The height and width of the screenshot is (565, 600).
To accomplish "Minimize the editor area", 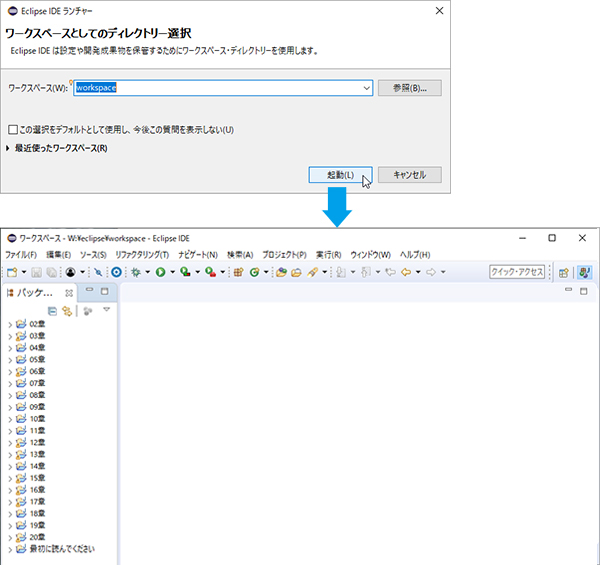I will pyautogui.click(x=569, y=290).
